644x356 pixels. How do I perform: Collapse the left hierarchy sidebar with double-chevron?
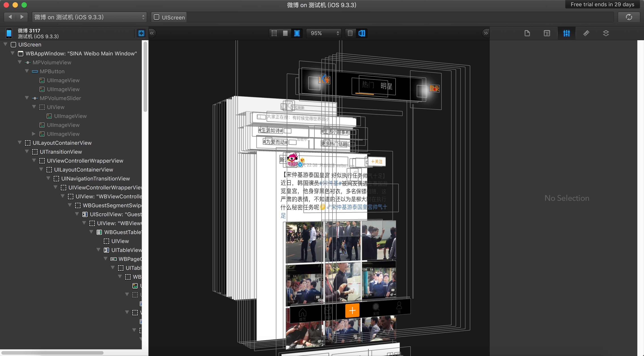[x=152, y=33]
